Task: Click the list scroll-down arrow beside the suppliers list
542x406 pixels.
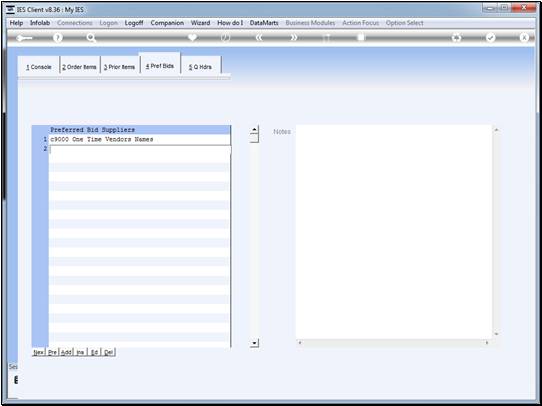Action: pyautogui.click(x=254, y=343)
